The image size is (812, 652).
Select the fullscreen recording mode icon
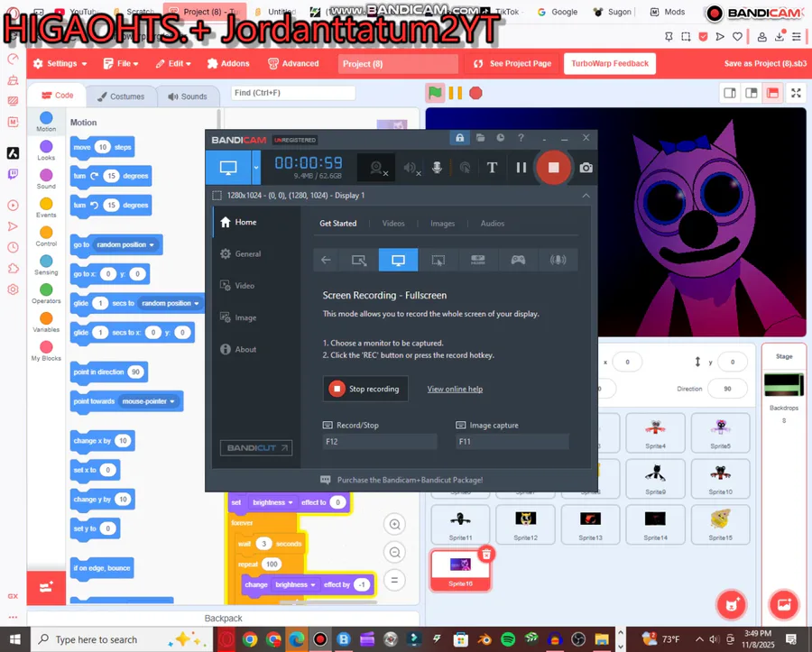click(x=398, y=260)
